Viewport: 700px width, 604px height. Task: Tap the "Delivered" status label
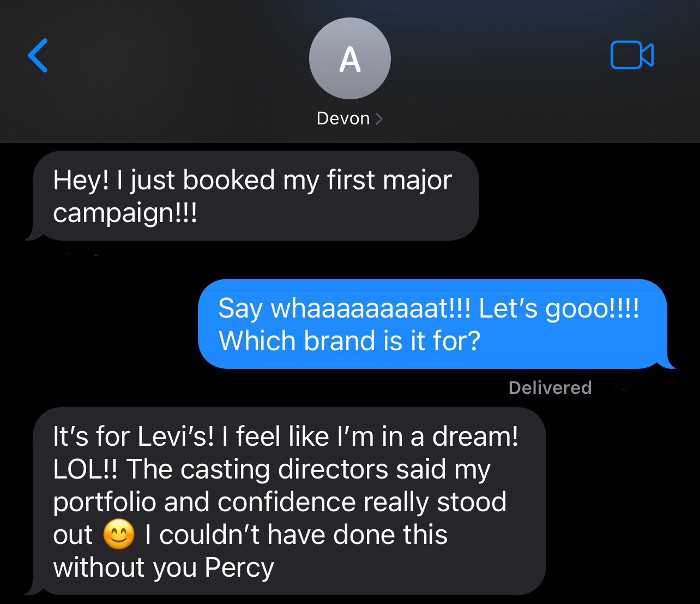tap(550, 387)
